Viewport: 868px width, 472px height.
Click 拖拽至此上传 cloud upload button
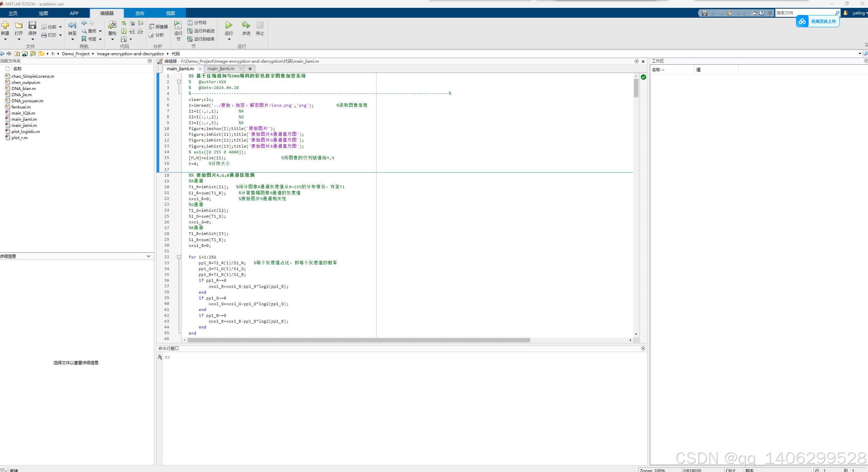pyautogui.click(x=818, y=21)
